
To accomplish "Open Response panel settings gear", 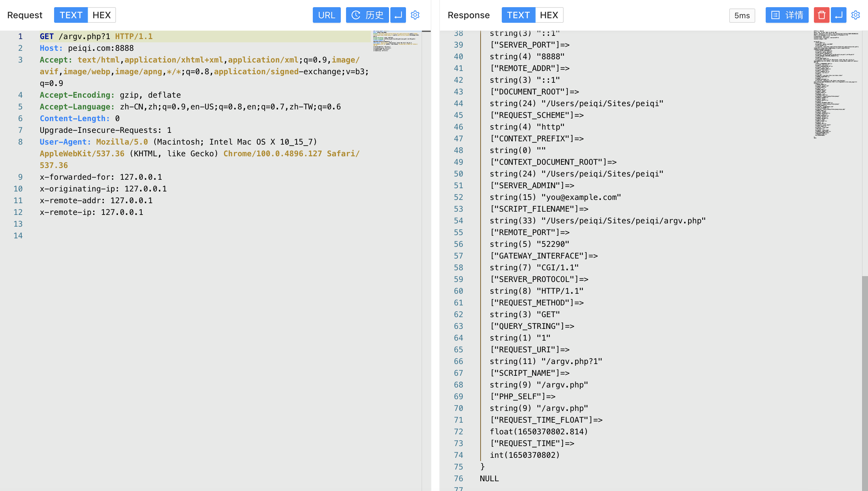I will (856, 15).
